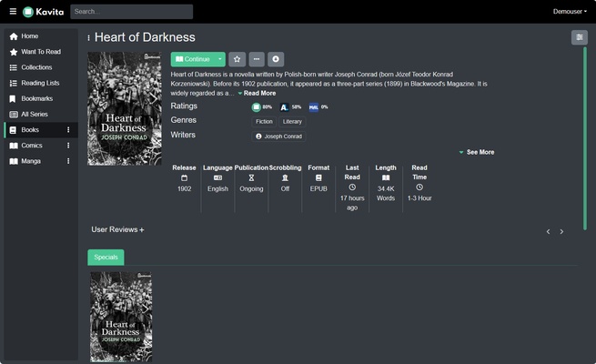Open the series more actions ellipsis button
This screenshot has height=364, width=596.
tap(257, 59)
